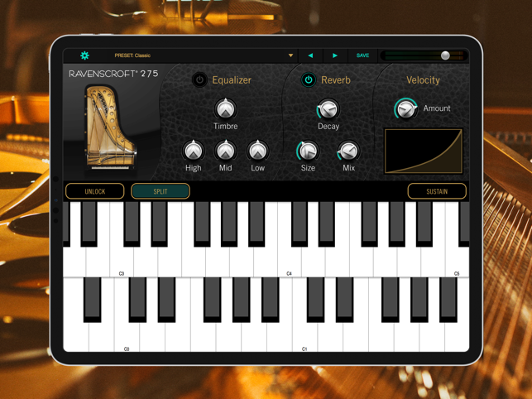Save the current preset

click(362, 55)
